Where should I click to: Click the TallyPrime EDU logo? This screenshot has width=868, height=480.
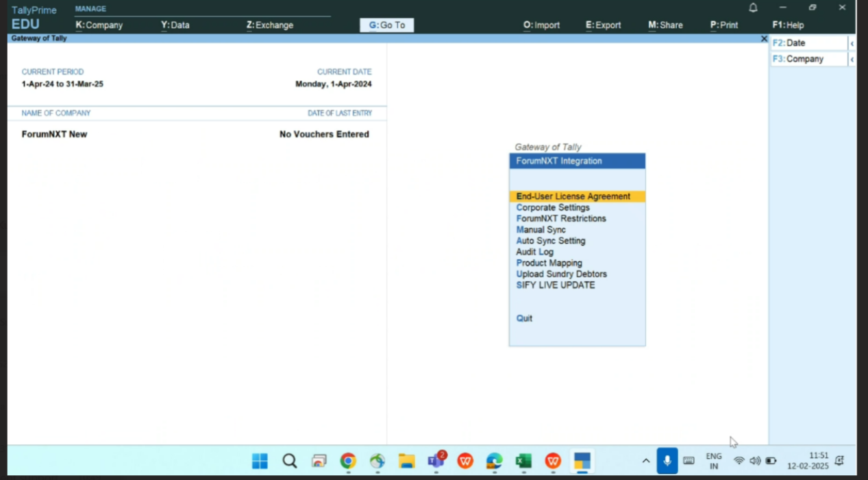34,18
